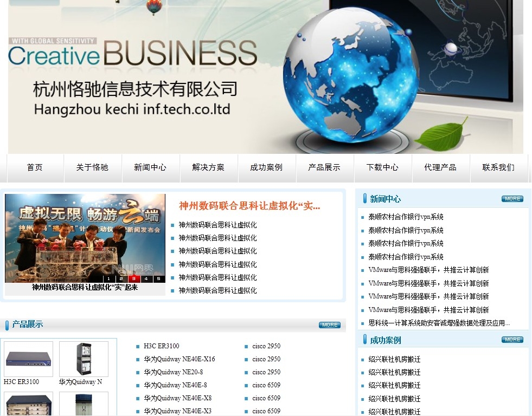Viewport: 532px width, 416px height.
Task: Open product 华为Quidway NE40E-8
Action: (x=175, y=385)
